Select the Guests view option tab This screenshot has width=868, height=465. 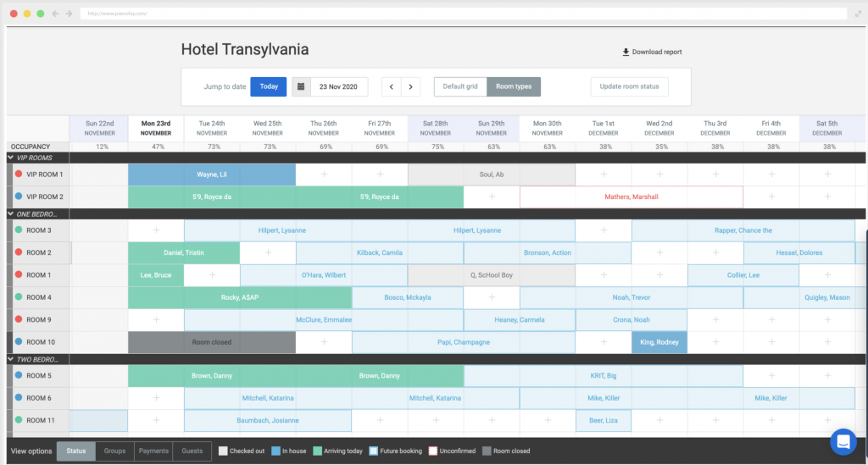click(x=192, y=451)
